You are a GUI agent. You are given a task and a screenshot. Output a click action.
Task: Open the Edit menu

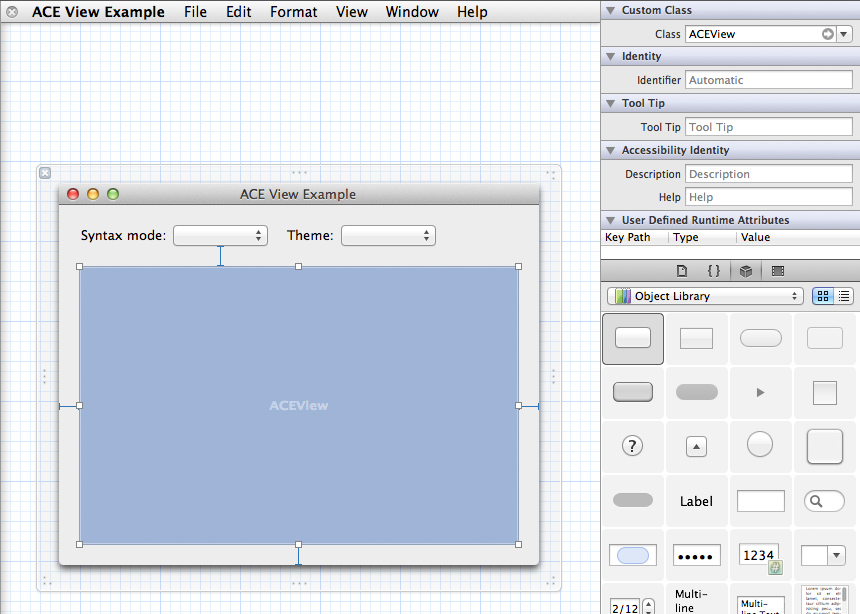coord(239,12)
